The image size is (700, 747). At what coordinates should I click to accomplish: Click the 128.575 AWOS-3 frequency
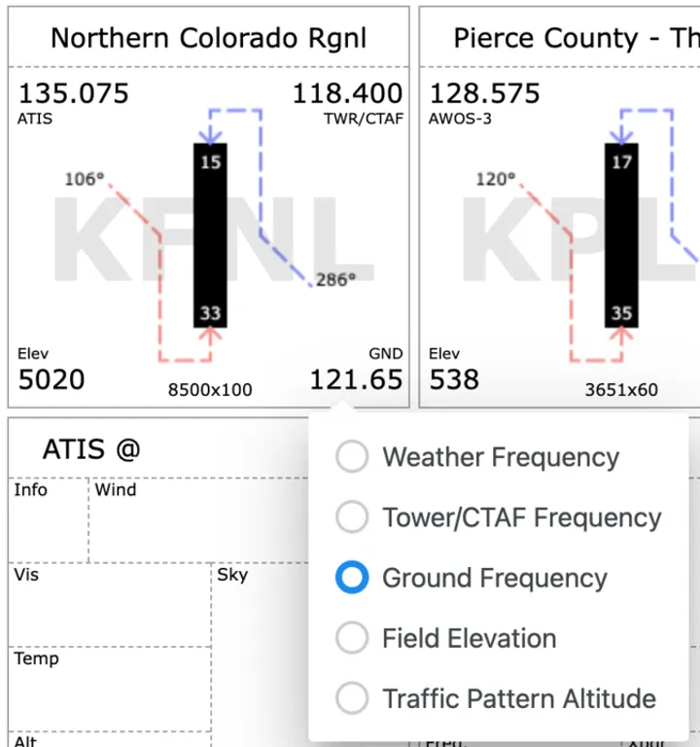(x=484, y=93)
